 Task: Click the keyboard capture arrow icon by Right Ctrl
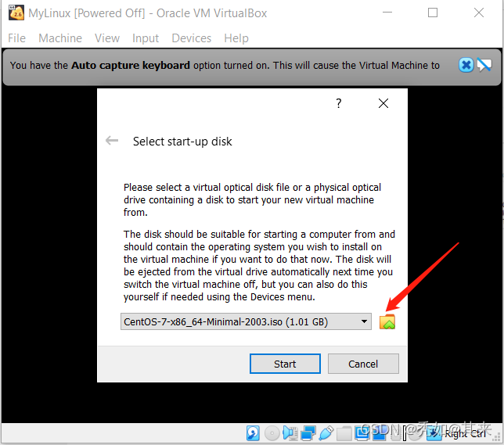(x=434, y=434)
